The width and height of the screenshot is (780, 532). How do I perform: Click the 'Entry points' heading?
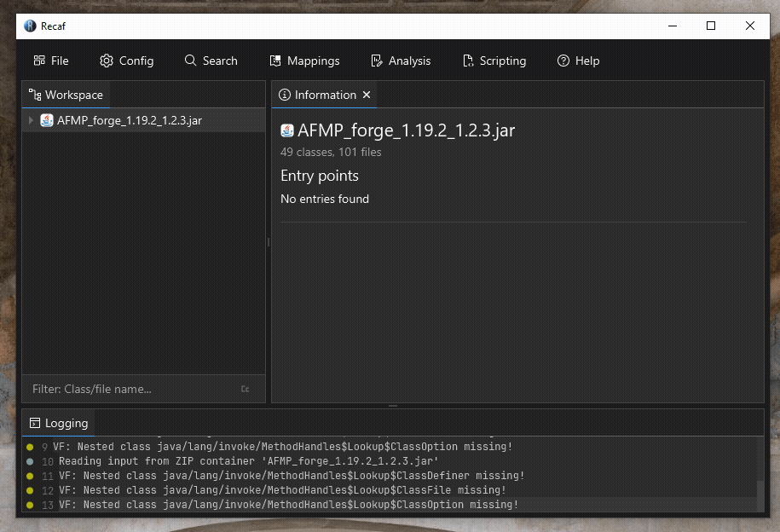point(320,176)
